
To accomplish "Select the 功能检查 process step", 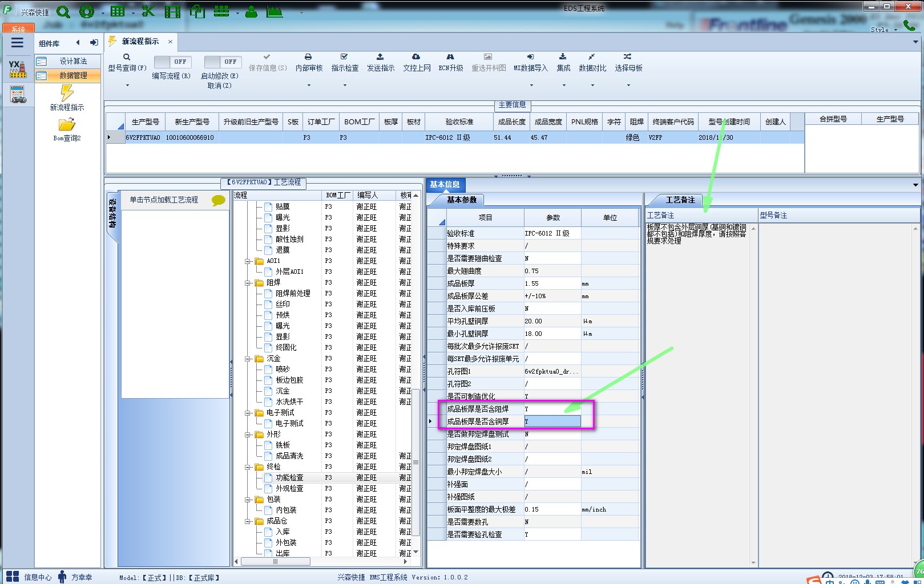I will tap(289, 478).
